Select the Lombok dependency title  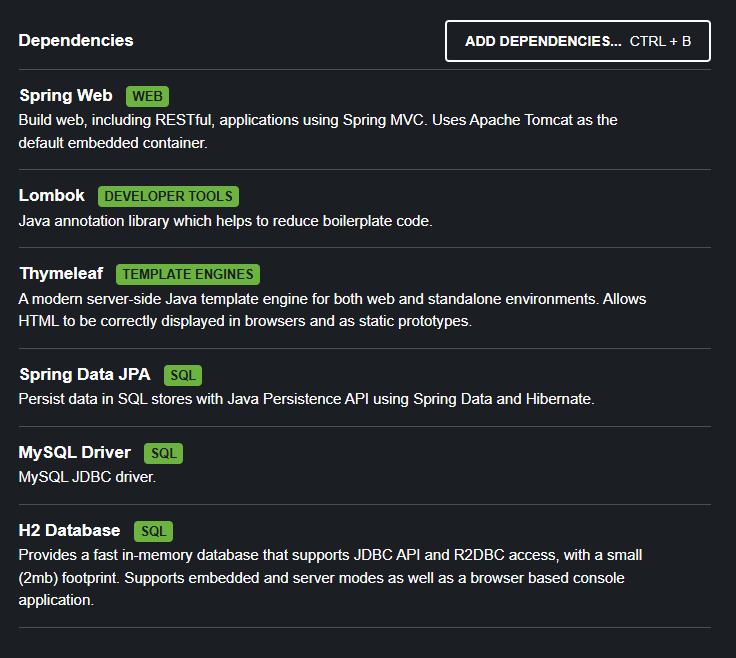pos(52,195)
